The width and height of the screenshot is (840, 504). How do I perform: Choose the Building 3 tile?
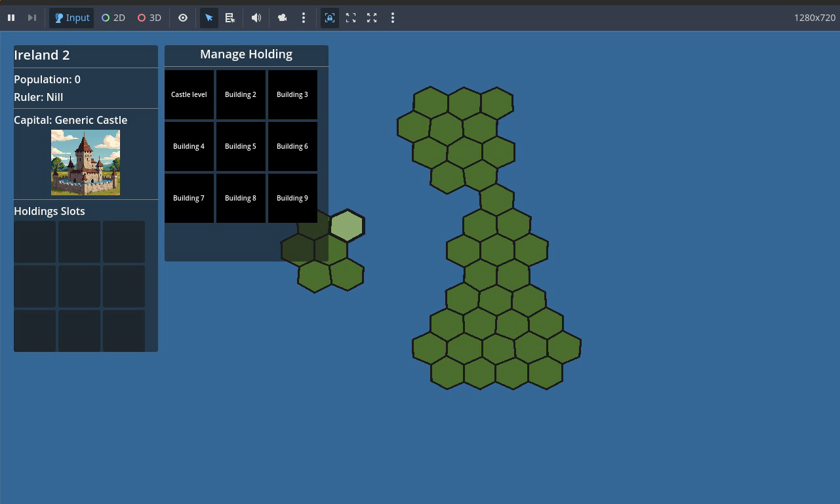(x=292, y=94)
